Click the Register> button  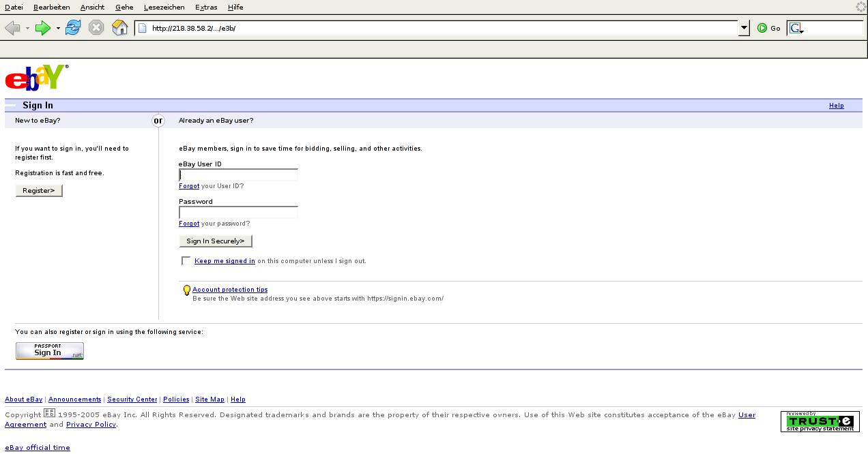coord(39,191)
